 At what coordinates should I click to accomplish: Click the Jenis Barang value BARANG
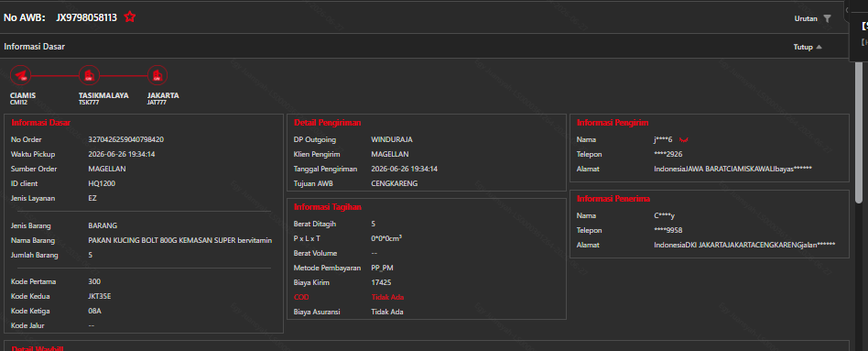pyautogui.click(x=103, y=225)
